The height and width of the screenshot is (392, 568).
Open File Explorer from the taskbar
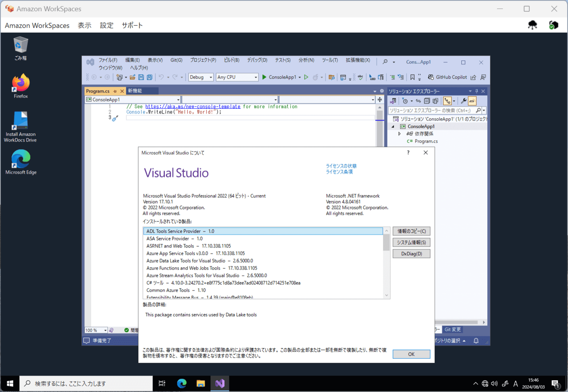pyautogui.click(x=201, y=383)
